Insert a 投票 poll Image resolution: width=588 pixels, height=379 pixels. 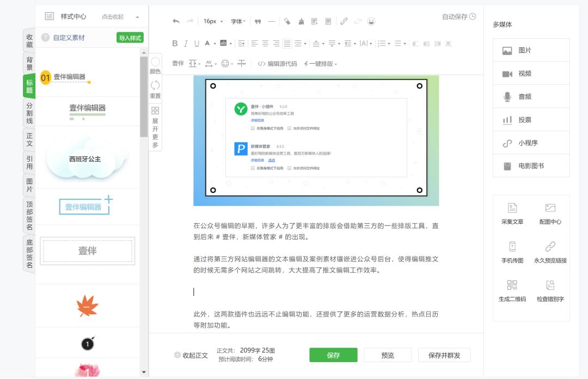point(531,120)
